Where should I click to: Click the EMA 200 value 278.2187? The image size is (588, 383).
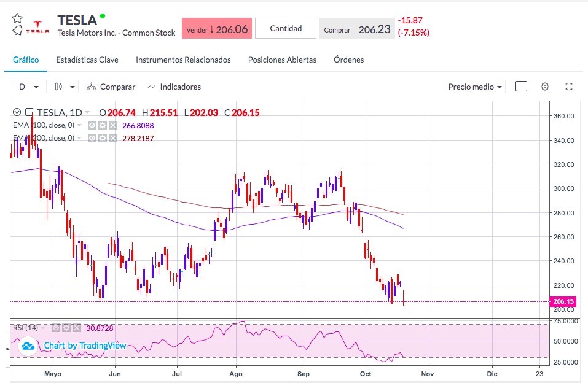click(138, 139)
